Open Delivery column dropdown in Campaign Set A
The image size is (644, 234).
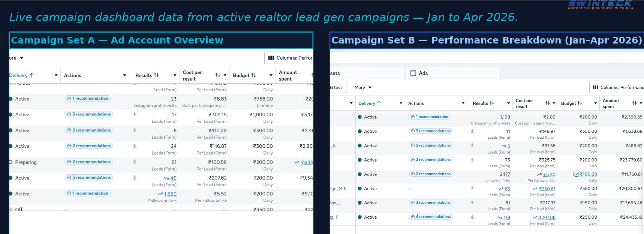(x=56, y=75)
